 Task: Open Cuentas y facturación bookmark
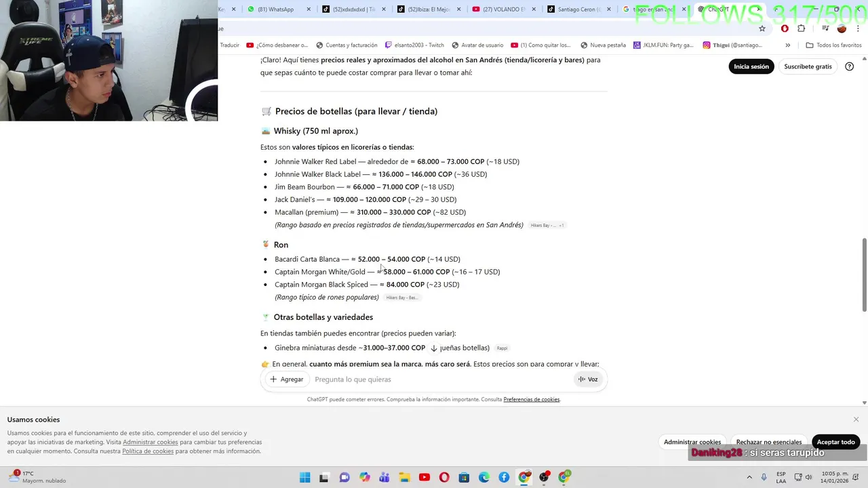tap(347, 45)
